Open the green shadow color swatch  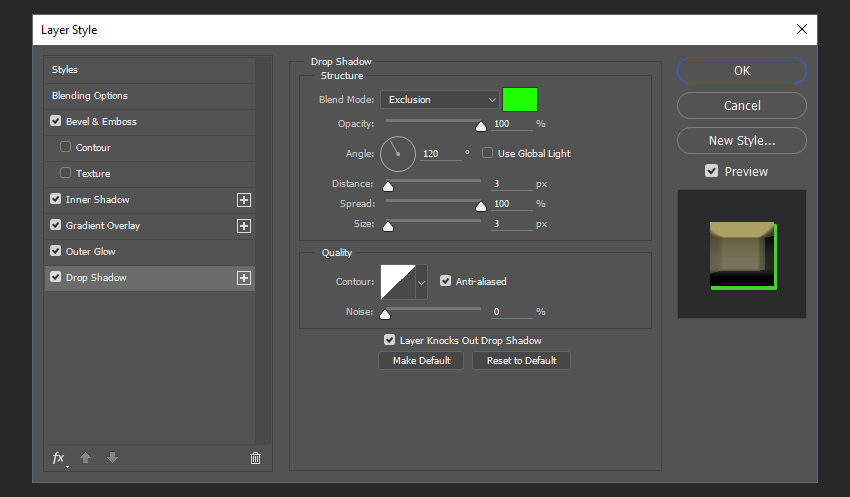[520, 99]
